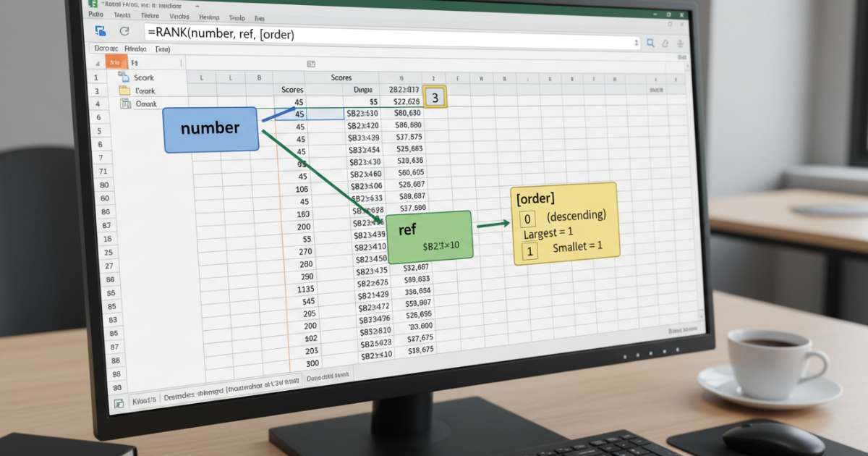Switch to the Kloss sheet tab at bottom

(x=145, y=398)
